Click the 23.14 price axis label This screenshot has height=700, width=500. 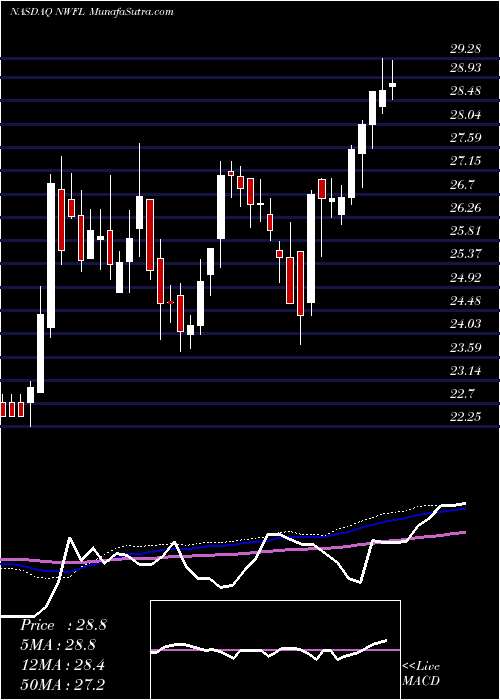(x=466, y=370)
